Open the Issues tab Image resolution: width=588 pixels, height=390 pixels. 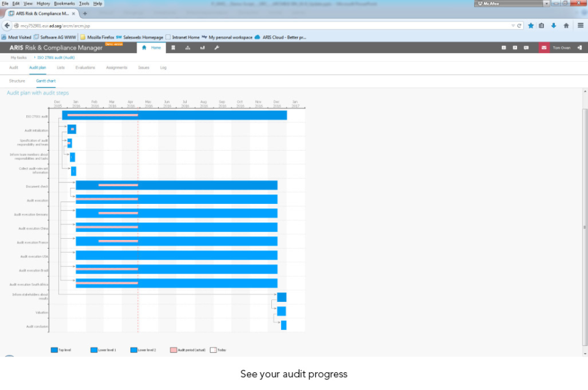[x=144, y=67]
